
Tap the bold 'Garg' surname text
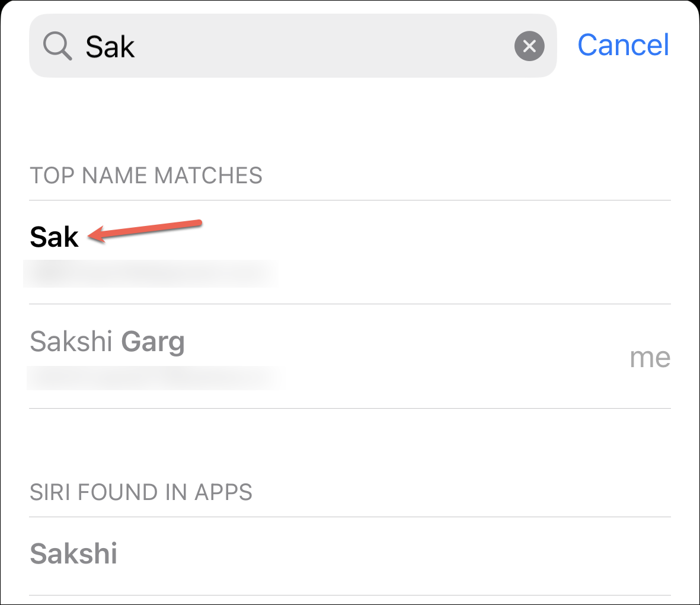click(x=153, y=342)
